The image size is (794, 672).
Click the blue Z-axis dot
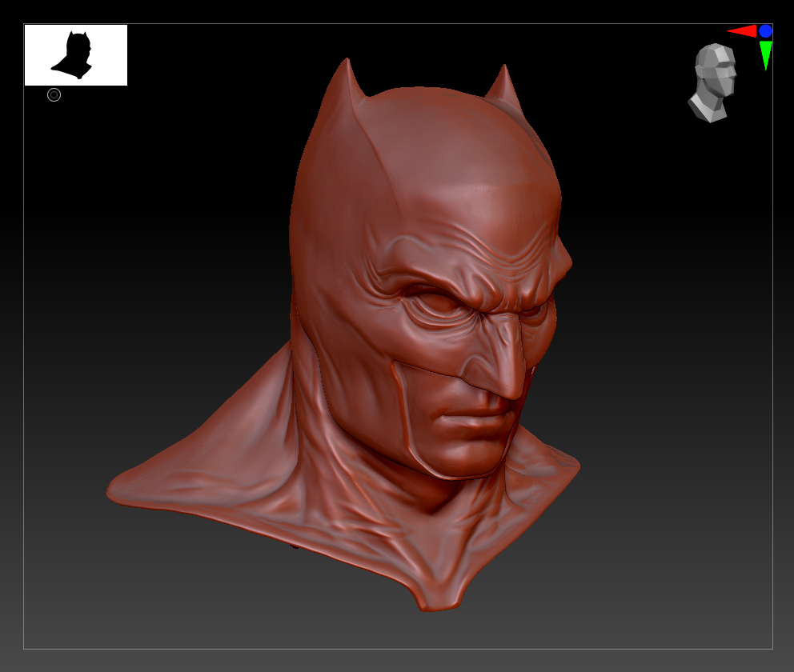(x=766, y=31)
